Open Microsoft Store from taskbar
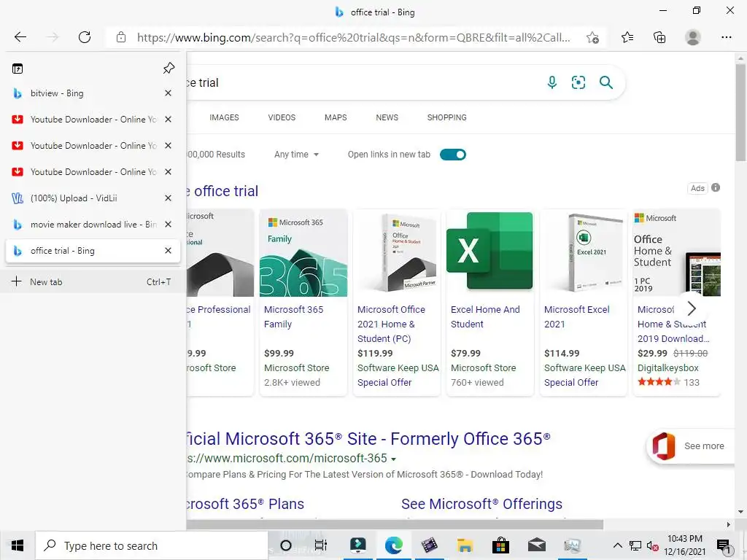 pyautogui.click(x=500, y=545)
